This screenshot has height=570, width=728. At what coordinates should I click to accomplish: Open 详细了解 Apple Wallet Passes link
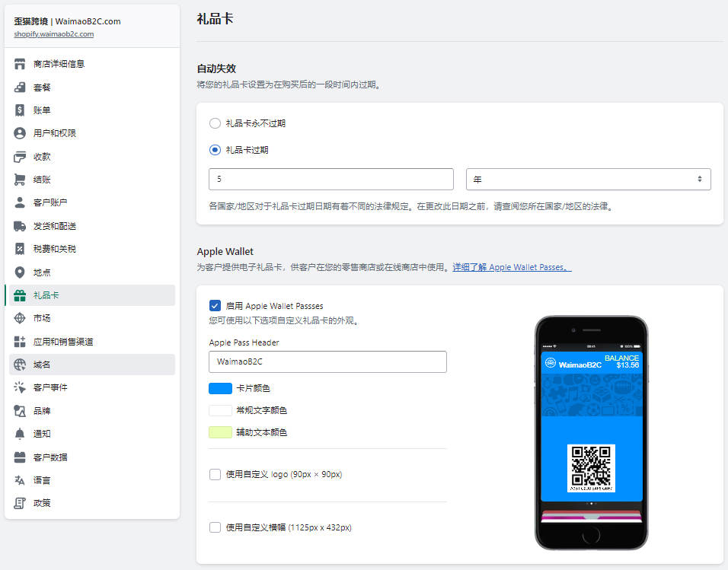click(x=512, y=267)
